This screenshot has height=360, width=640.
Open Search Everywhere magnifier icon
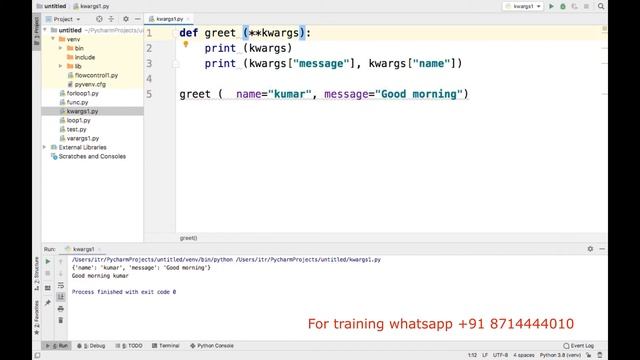(601, 6)
